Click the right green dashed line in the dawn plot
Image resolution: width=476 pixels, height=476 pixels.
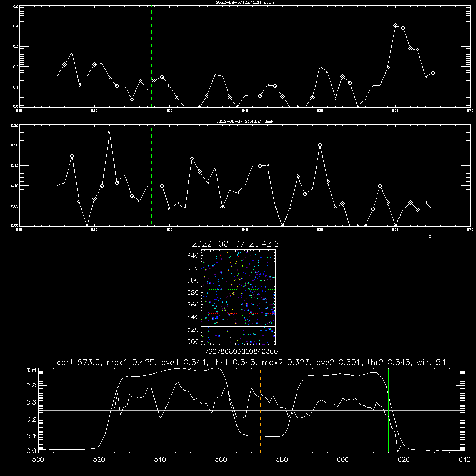pos(263,57)
